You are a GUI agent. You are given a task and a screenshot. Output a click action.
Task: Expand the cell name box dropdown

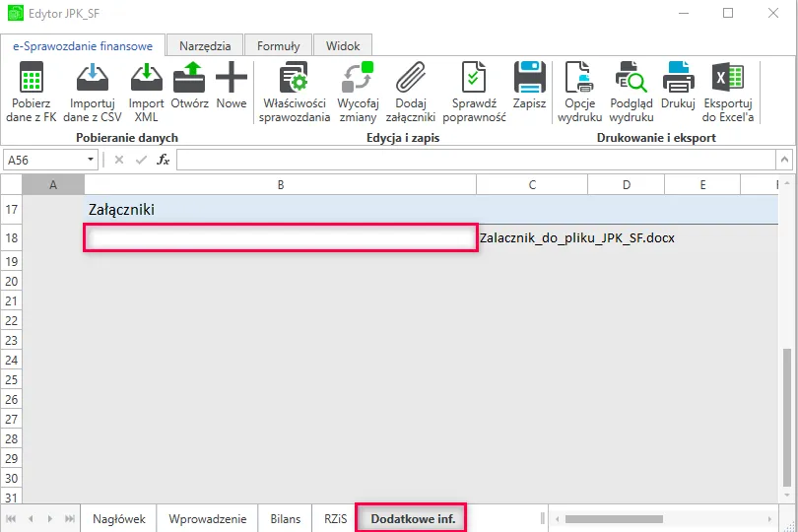[x=91, y=160]
